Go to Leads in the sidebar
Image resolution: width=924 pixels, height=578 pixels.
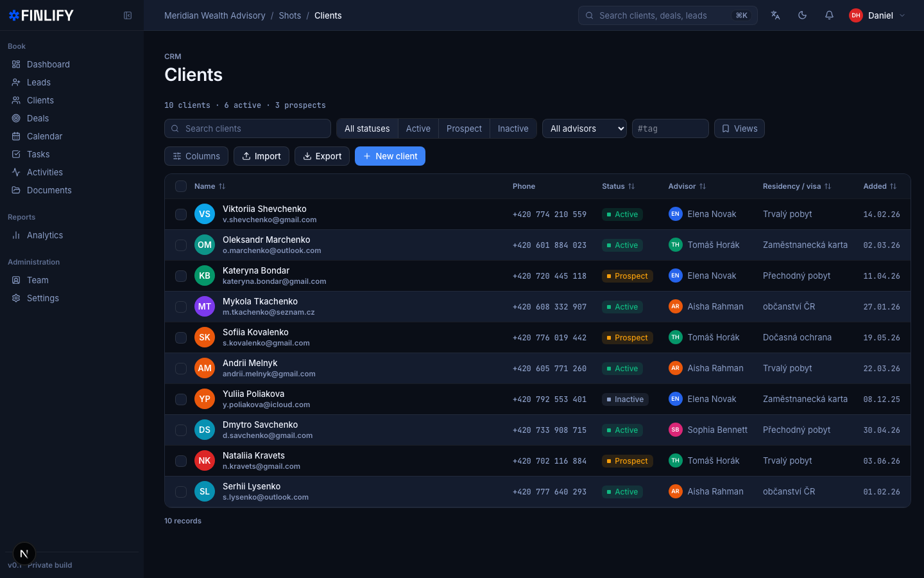72,82
